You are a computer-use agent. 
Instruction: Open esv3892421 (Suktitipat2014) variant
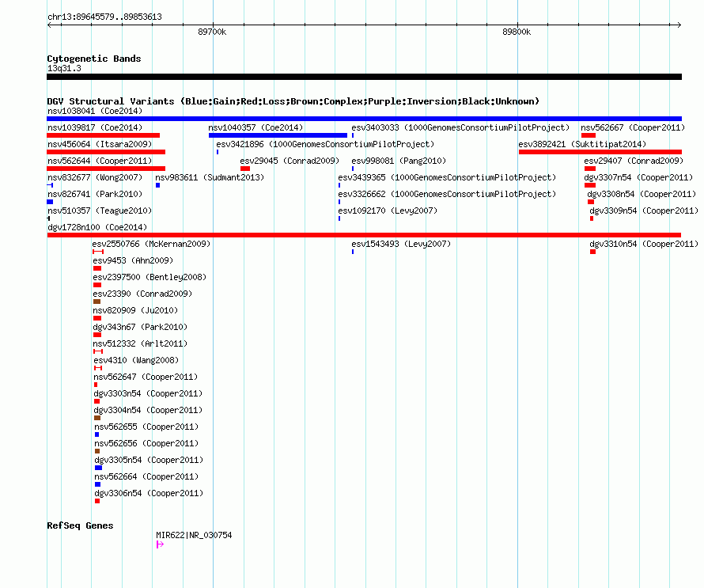point(582,144)
